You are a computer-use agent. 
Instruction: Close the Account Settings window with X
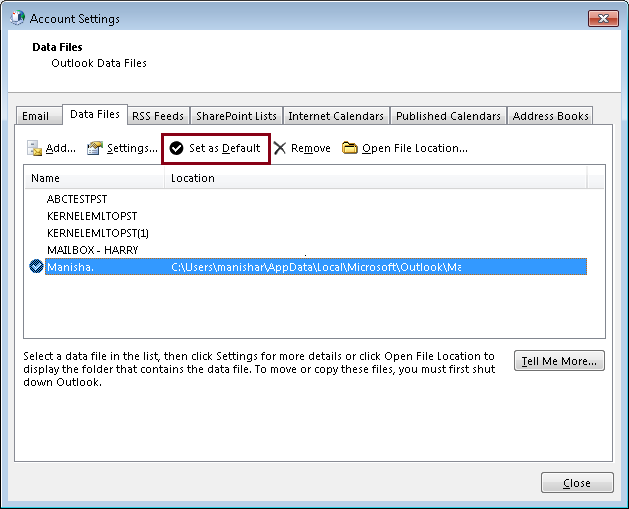(x=603, y=18)
